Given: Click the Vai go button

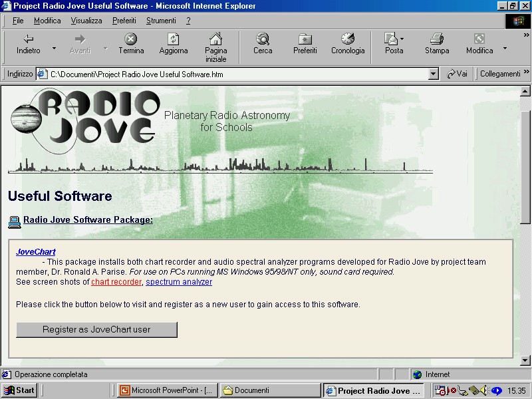Looking at the screenshot, I should point(457,74).
